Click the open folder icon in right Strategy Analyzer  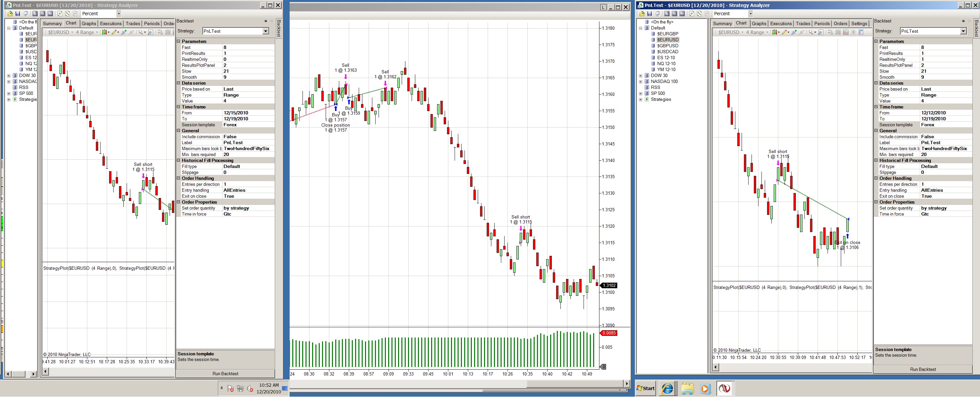tap(642, 14)
